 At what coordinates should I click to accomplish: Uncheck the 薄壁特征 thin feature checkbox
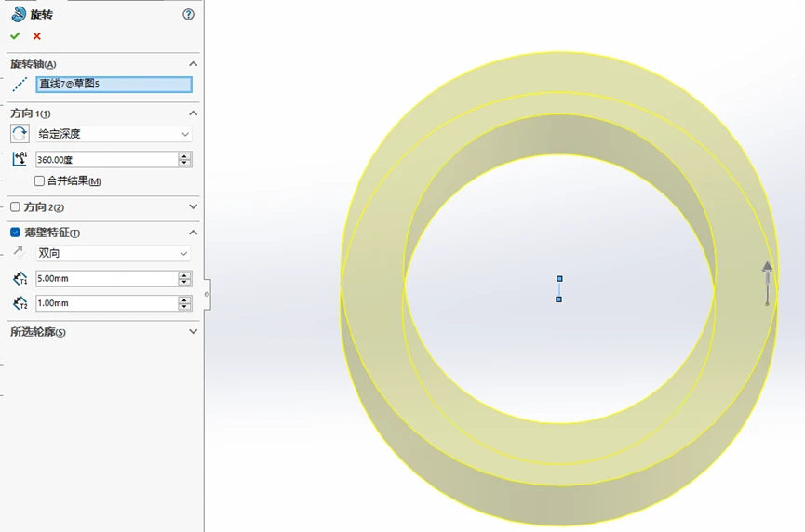coord(16,233)
